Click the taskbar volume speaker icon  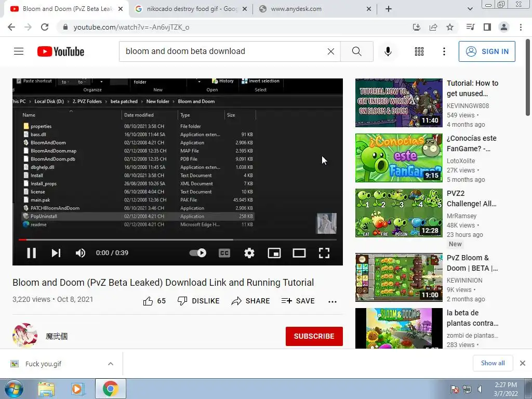480,389
